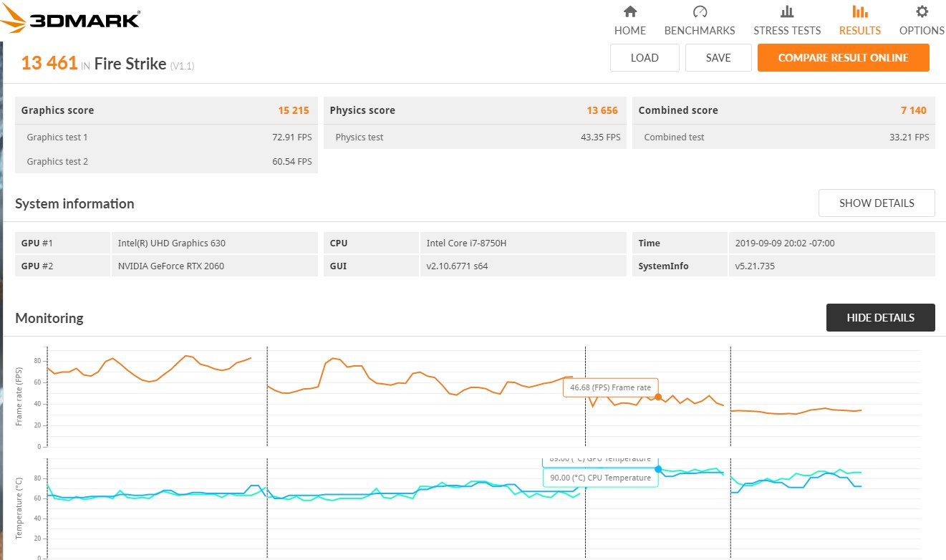Click the V1.1 version label

click(182, 66)
